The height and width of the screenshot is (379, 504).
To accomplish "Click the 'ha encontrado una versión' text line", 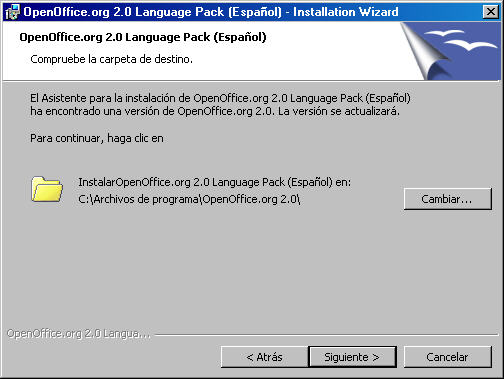I will [215, 111].
